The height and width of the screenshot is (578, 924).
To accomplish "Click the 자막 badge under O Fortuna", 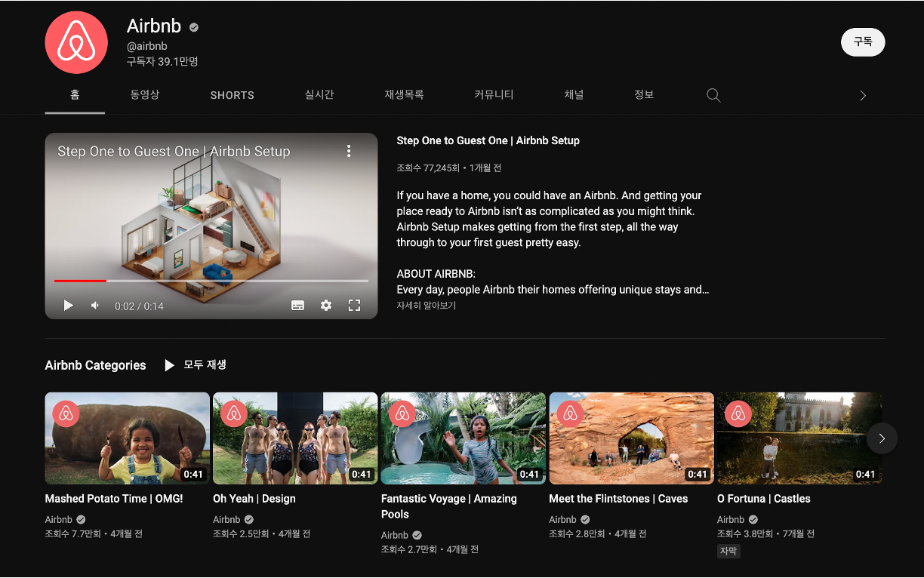I will 728,551.
